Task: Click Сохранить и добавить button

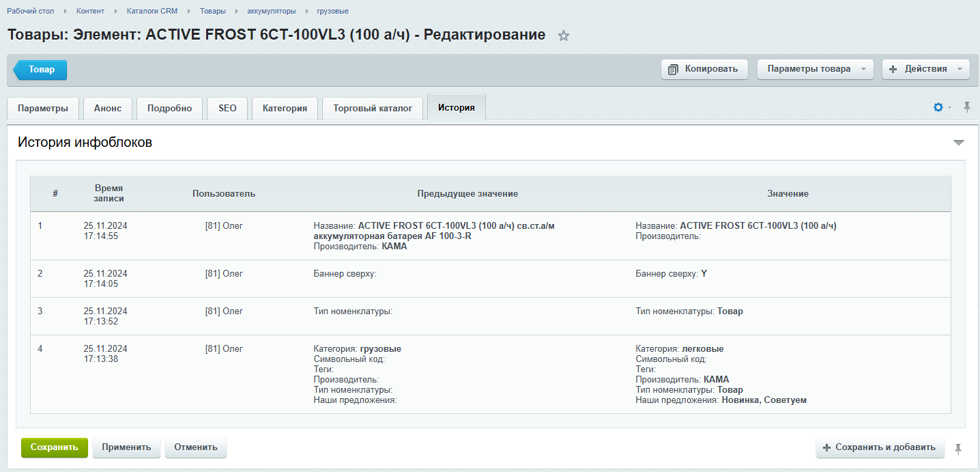Action: click(x=880, y=447)
